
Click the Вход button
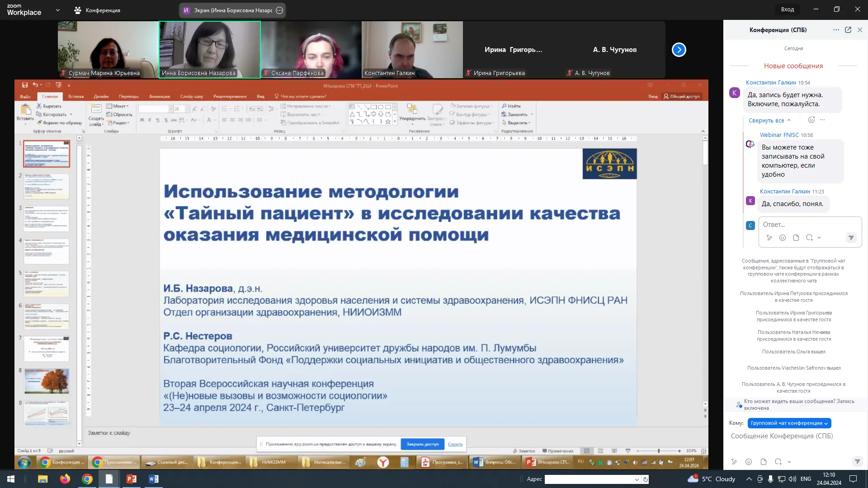point(787,9)
